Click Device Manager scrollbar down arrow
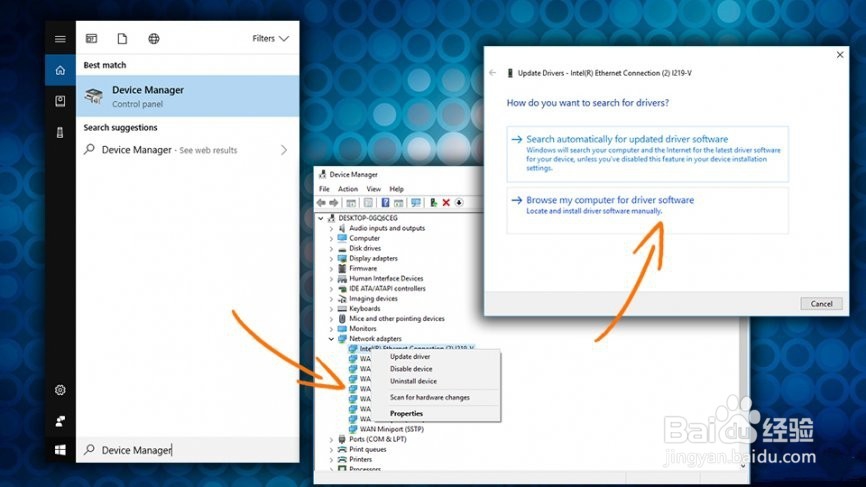866x487 pixels. [743, 465]
